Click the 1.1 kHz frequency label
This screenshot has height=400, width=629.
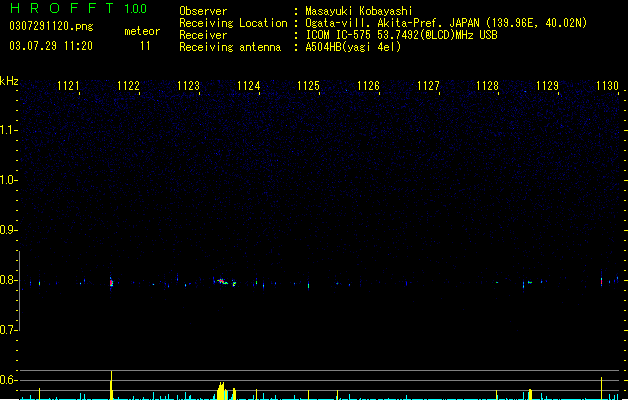pyautogui.click(x=8, y=130)
